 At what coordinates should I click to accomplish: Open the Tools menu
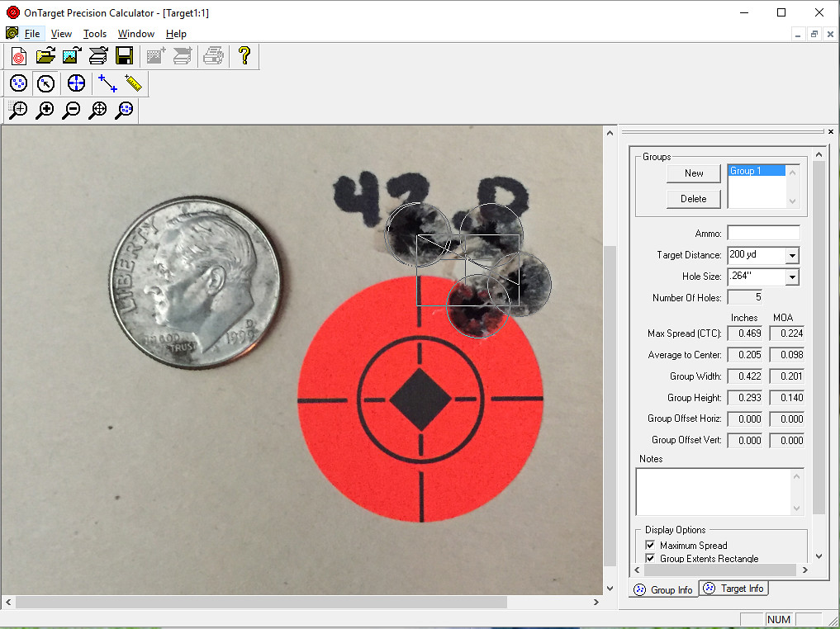click(95, 34)
